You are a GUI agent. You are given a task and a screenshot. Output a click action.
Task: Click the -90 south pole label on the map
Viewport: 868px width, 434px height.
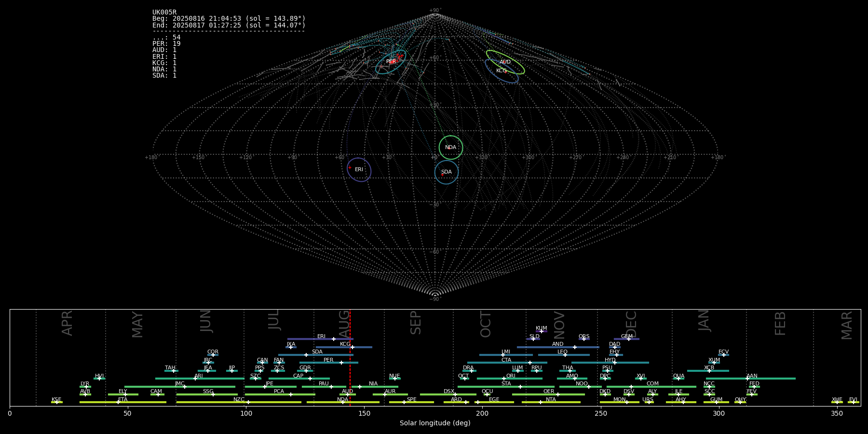(x=434, y=299)
